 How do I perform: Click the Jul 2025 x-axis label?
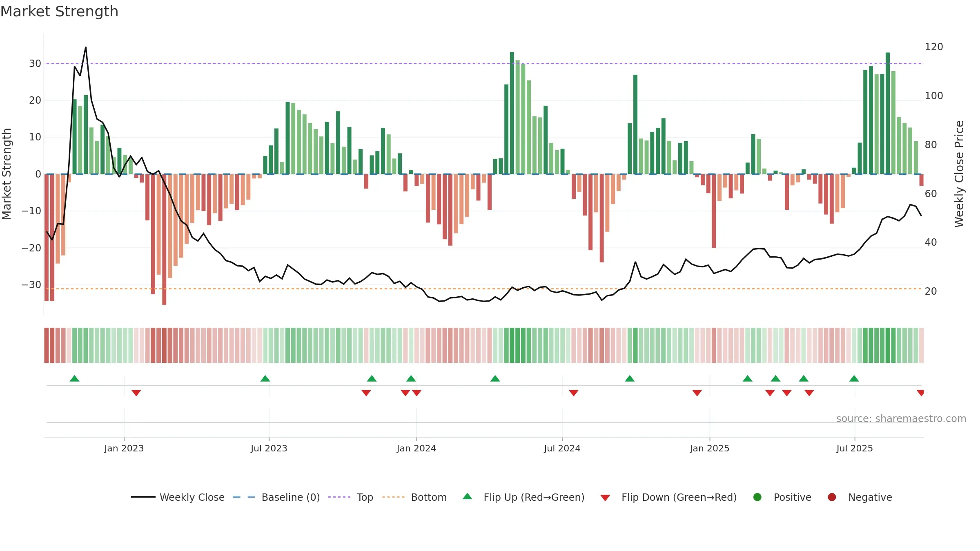[855, 448]
